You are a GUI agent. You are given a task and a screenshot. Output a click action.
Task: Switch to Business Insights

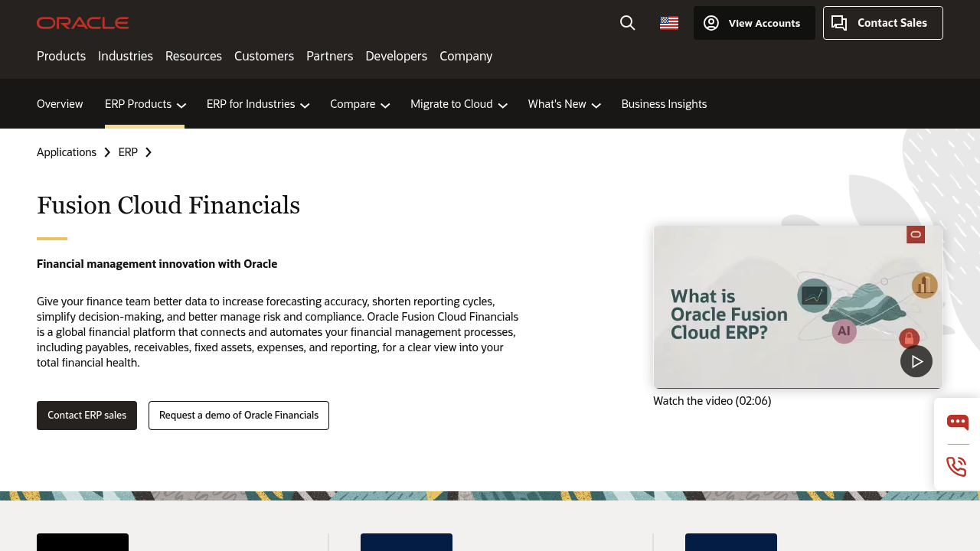[x=664, y=104]
